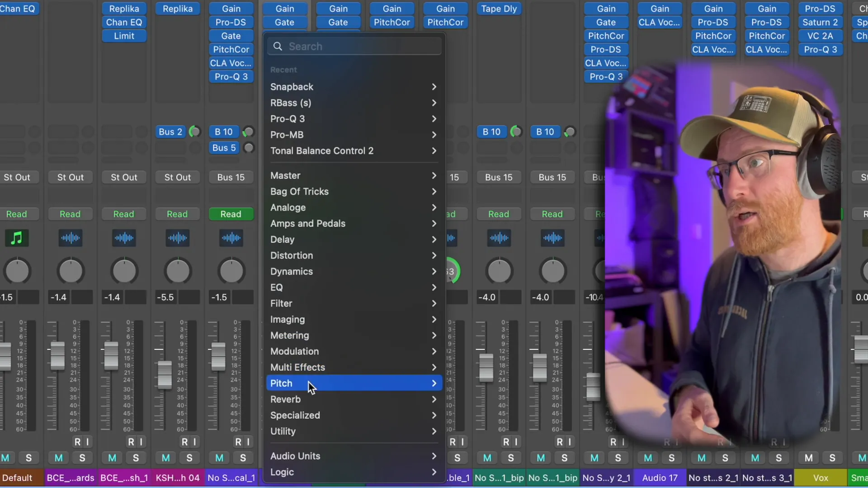The image size is (868, 488).
Task: Select the Vox channel name label
Action: (821, 478)
